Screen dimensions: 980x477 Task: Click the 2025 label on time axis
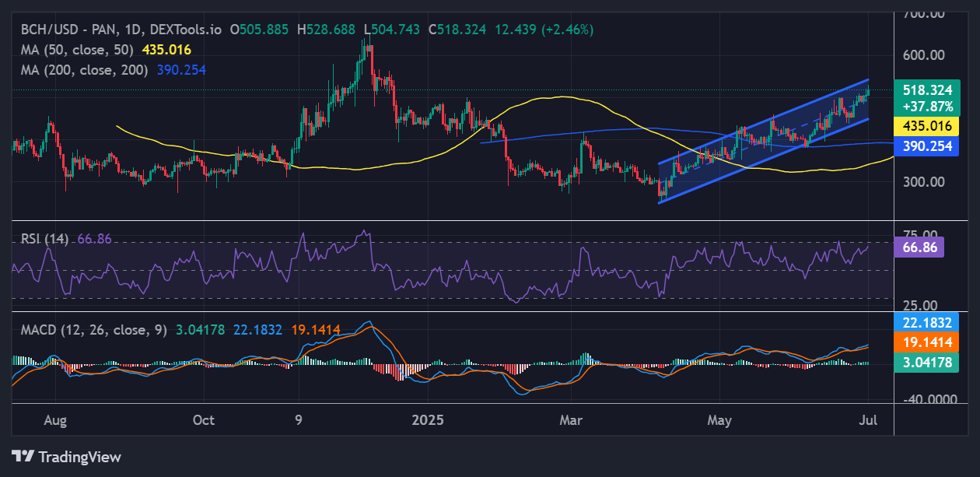coord(427,420)
